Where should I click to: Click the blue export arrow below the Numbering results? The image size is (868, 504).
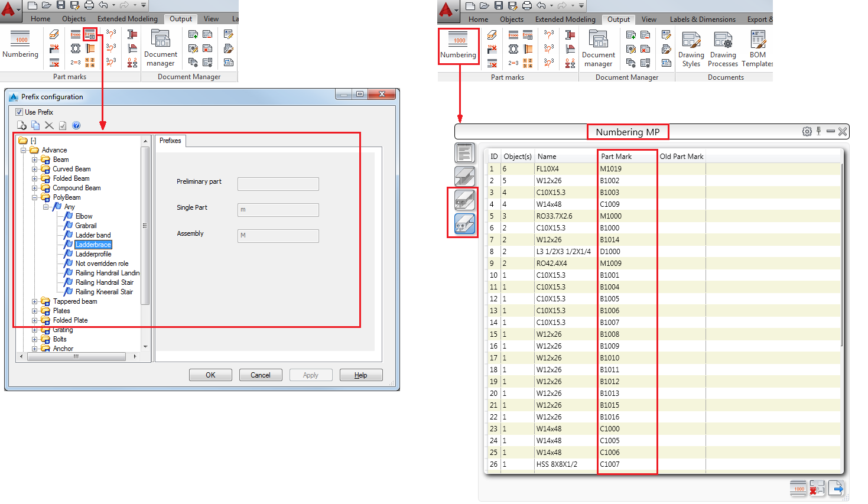(x=837, y=488)
